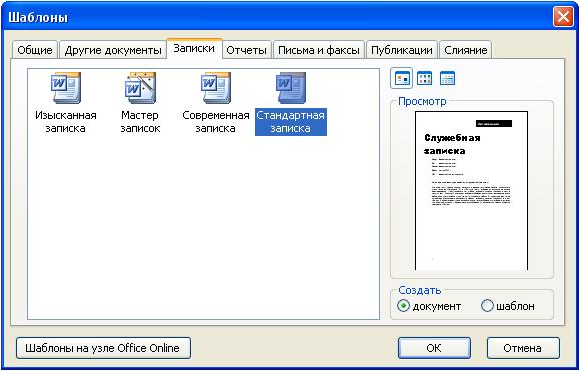The image size is (579, 377).
Task: Click the Служебная записка preview thumbnail
Action: click(471, 191)
